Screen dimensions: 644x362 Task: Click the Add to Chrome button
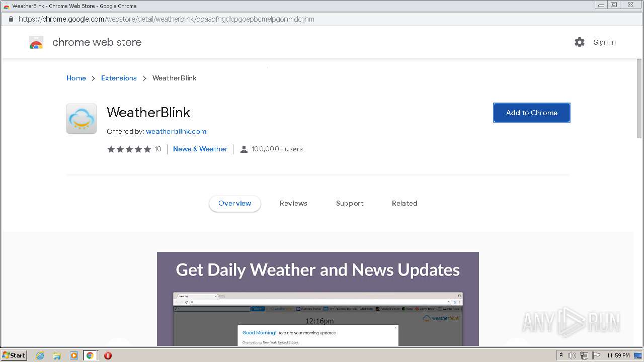(532, 113)
